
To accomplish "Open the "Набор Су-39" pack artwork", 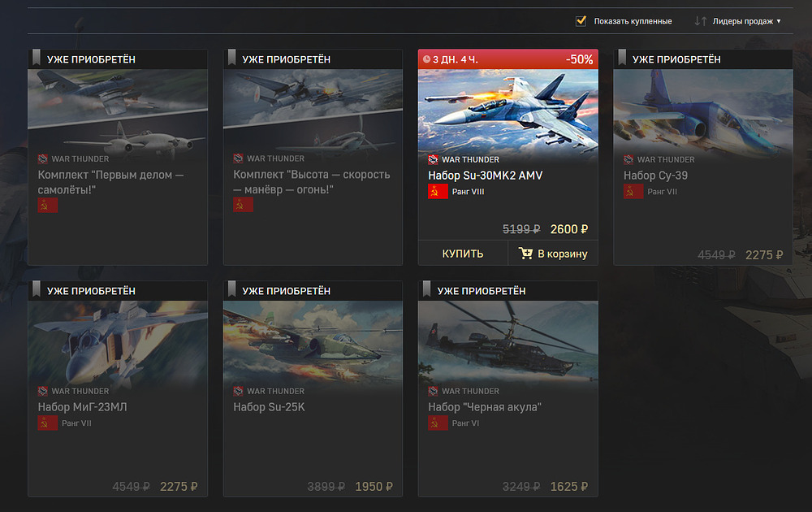I will click(x=703, y=111).
